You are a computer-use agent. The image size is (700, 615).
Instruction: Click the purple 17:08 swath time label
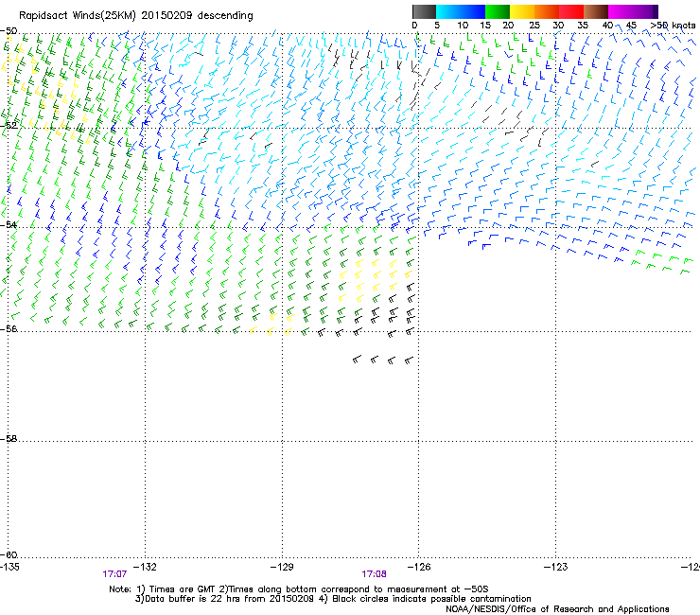(x=374, y=574)
